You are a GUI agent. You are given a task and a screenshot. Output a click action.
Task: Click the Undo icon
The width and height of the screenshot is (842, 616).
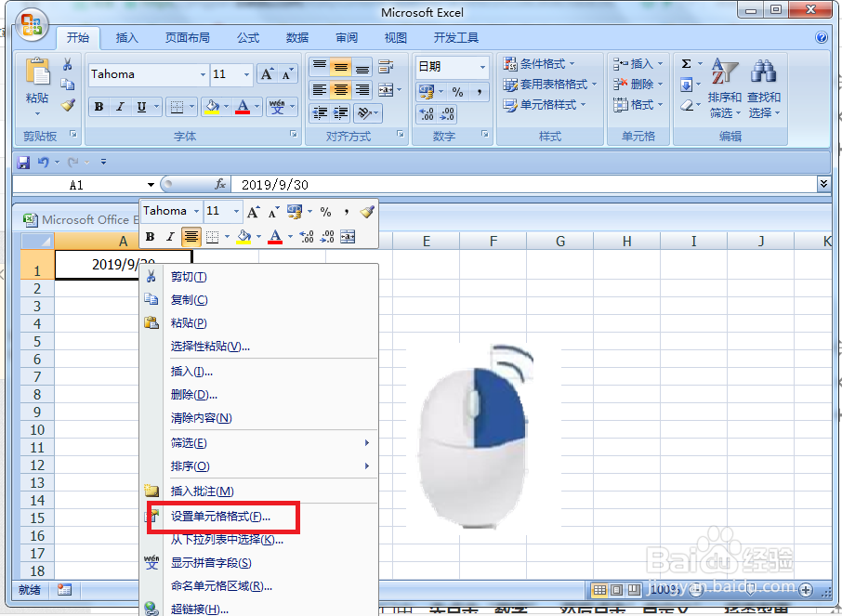click(45, 160)
